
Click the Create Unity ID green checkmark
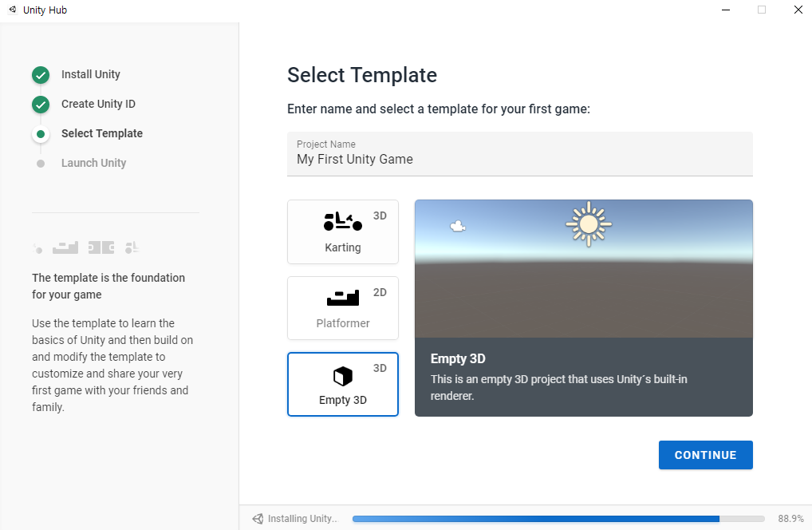(x=41, y=105)
